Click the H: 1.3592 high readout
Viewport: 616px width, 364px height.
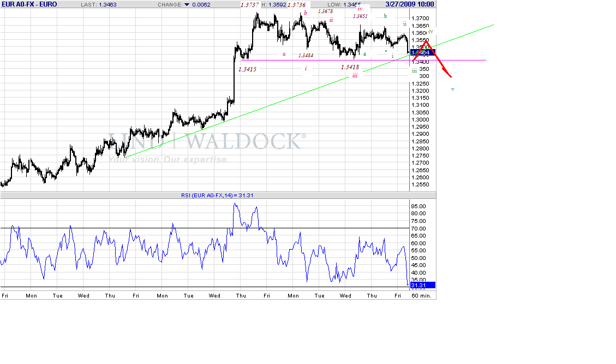coord(274,5)
